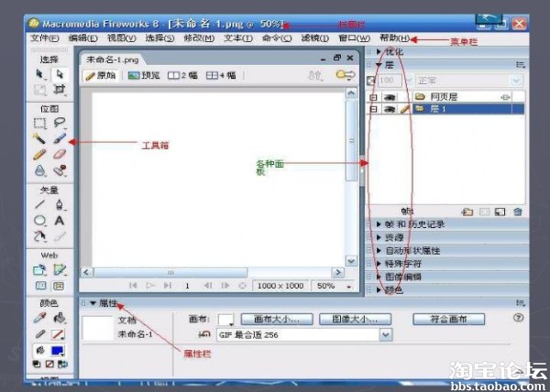550x392 pixels.
Task: Collapse the 网页层 layer expand box
Action: (x=373, y=96)
